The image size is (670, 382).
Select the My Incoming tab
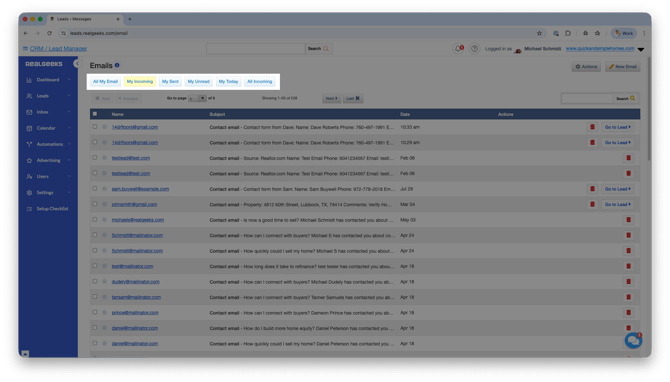pos(140,82)
